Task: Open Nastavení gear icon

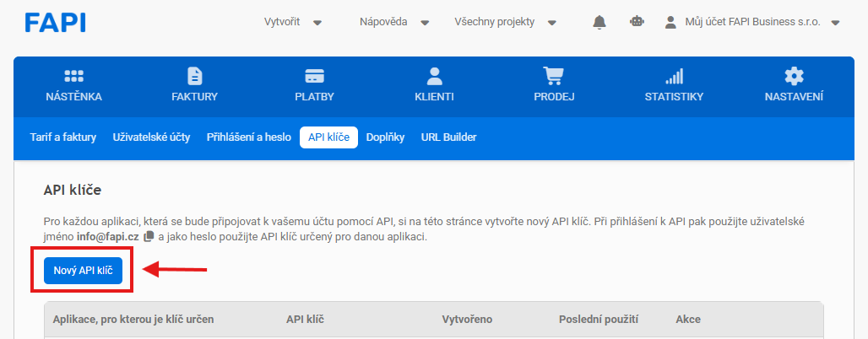Action: click(x=794, y=76)
